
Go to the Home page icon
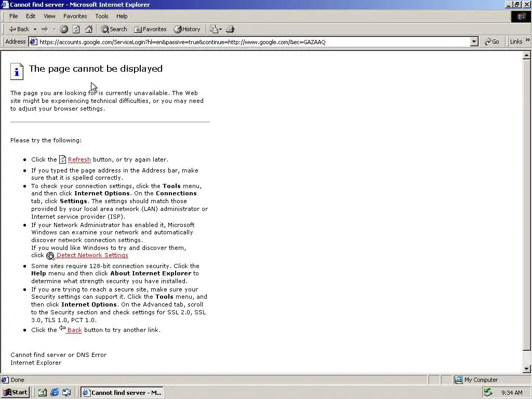click(x=89, y=29)
